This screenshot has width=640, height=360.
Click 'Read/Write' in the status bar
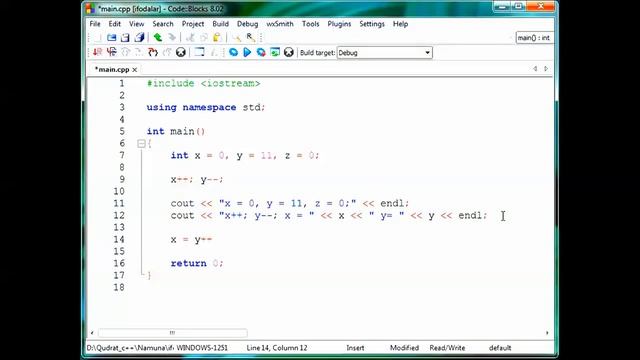447,348
